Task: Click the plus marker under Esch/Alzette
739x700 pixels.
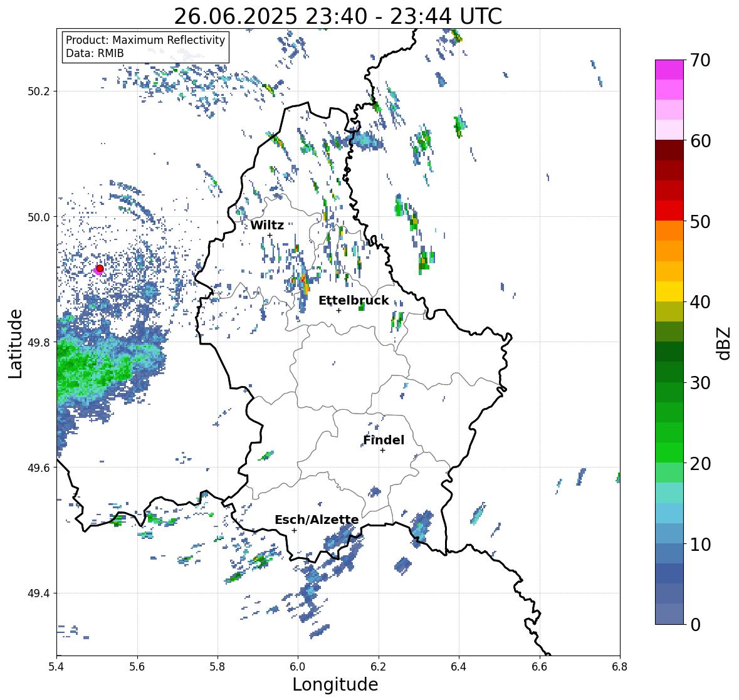Action: [294, 530]
